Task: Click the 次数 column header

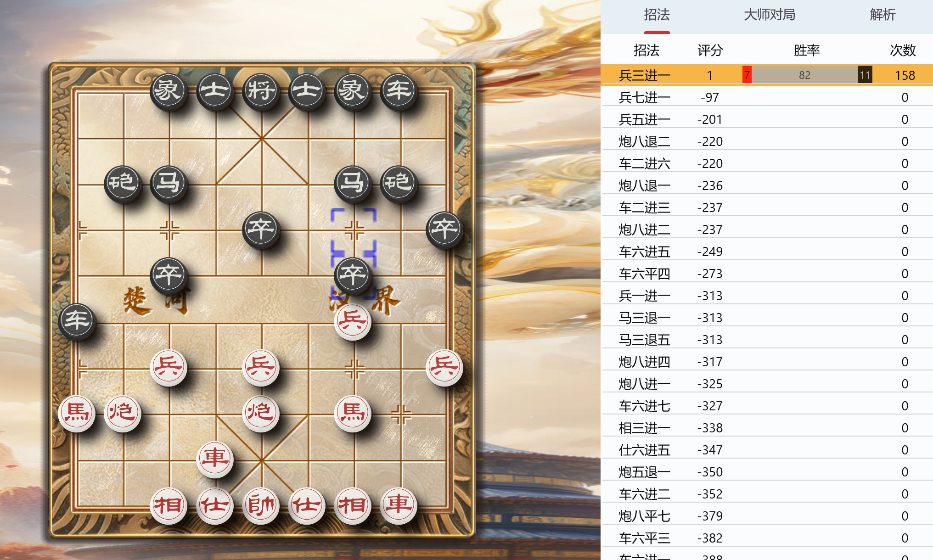Action: [903, 50]
